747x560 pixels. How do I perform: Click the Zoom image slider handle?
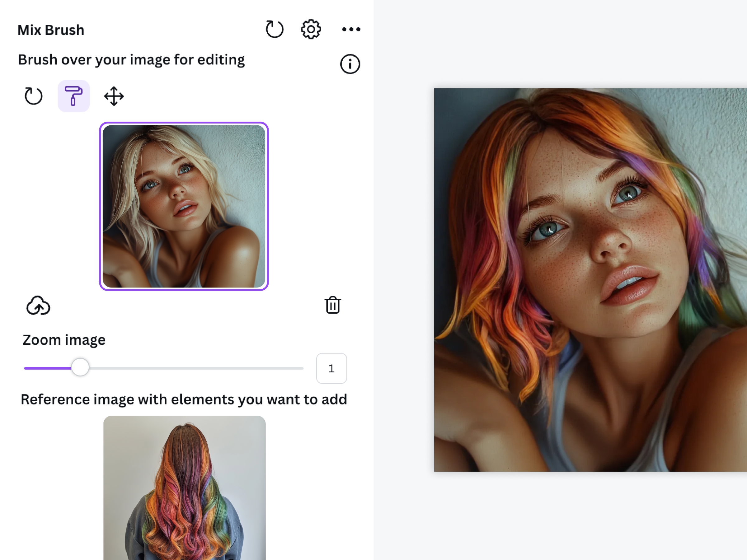click(x=80, y=368)
